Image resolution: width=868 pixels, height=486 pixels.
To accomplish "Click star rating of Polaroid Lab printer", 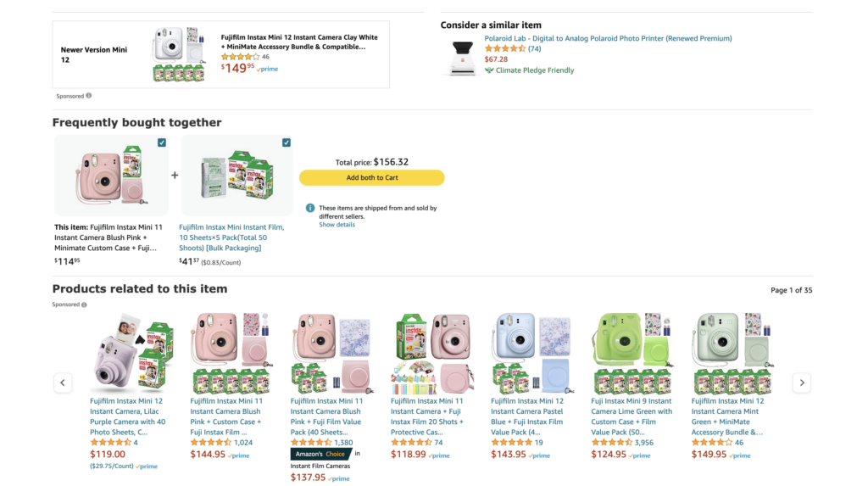I will click(504, 49).
